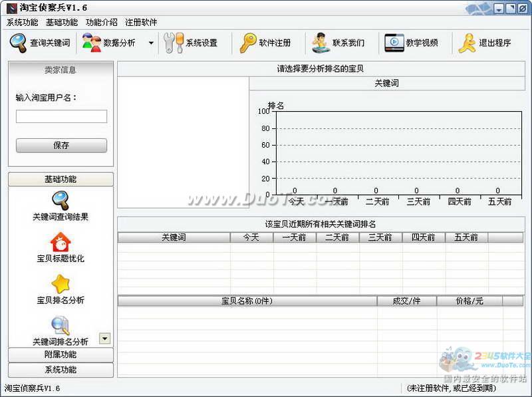The image size is (532, 397).
Task: Open 关键词查询结果 in the sidebar
Action: pos(61,201)
